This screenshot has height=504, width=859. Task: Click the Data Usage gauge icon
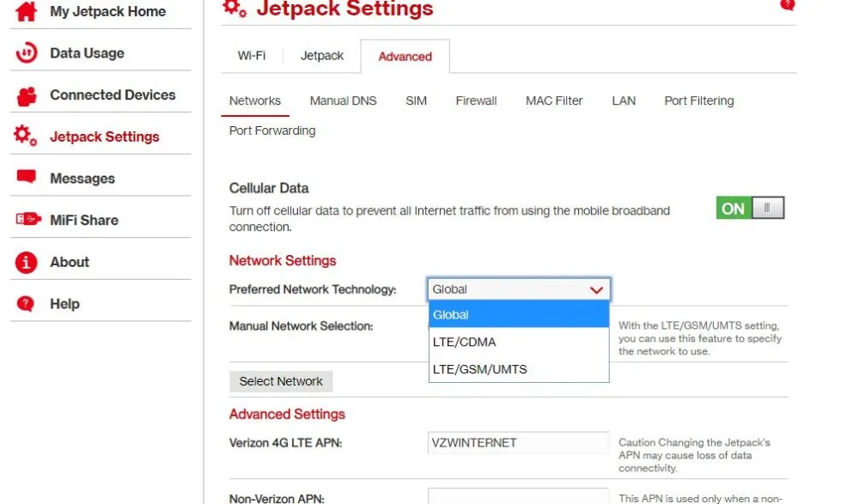26,53
